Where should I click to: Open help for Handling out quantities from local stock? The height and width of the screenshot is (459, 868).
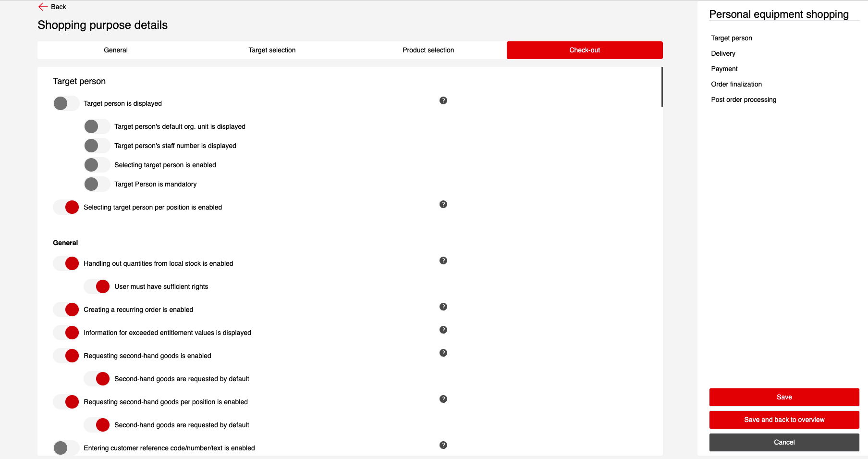443,261
